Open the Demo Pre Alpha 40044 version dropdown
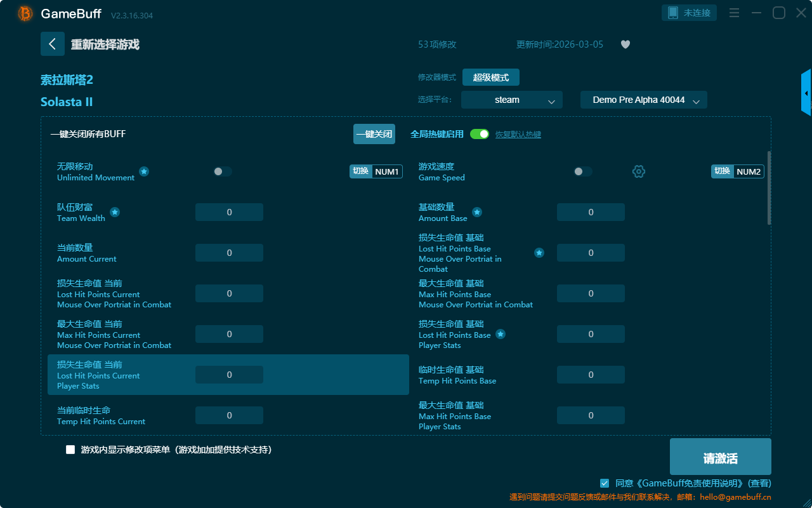 pos(643,100)
